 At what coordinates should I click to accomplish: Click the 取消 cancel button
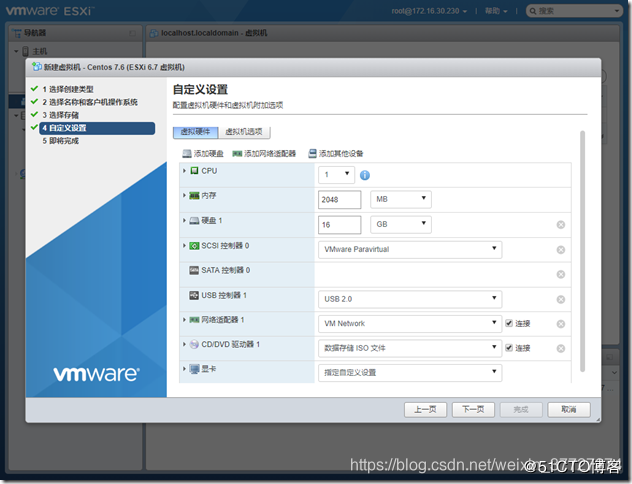(569, 409)
